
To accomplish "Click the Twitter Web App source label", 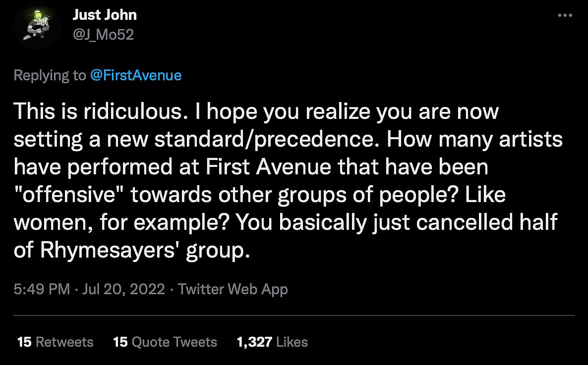I will pyautogui.click(x=233, y=289).
